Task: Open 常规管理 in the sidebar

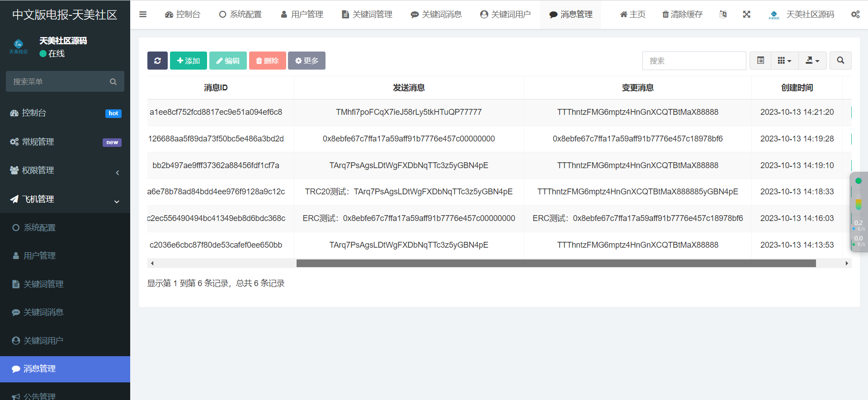Action: [x=65, y=142]
